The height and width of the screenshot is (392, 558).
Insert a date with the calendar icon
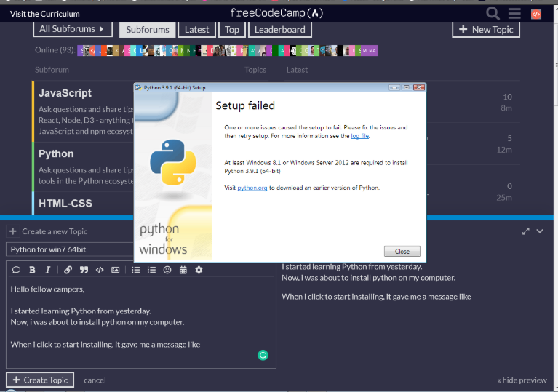click(183, 270)
